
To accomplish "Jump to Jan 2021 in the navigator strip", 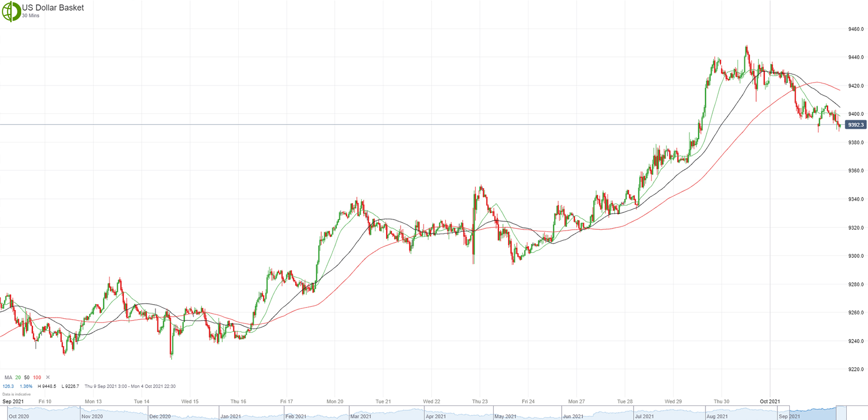I will (231, 416).
